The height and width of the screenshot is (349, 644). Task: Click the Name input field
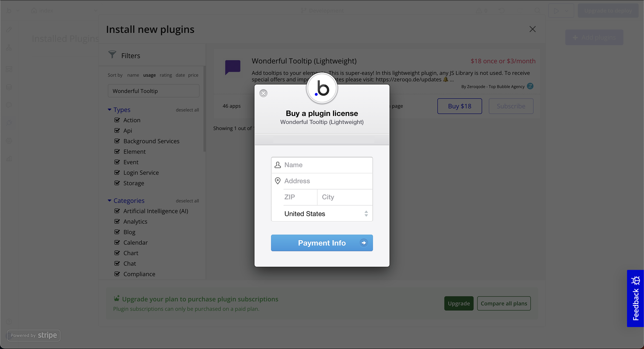coord(326,165)
